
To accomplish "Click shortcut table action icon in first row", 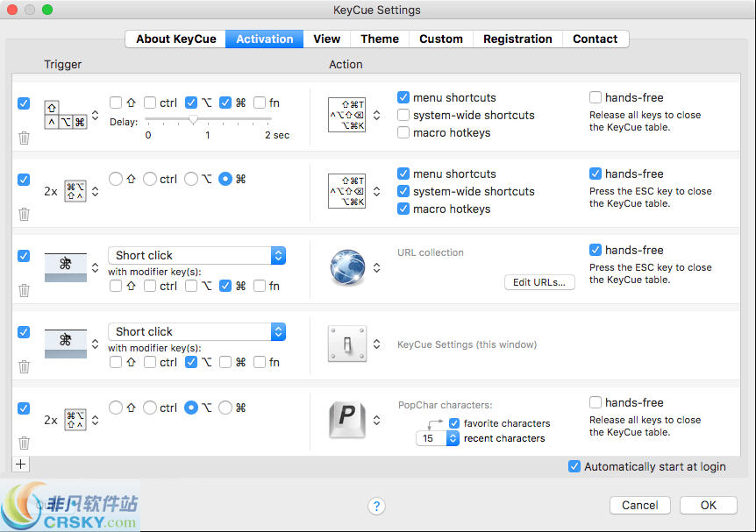I will click(x=346, y=115).
